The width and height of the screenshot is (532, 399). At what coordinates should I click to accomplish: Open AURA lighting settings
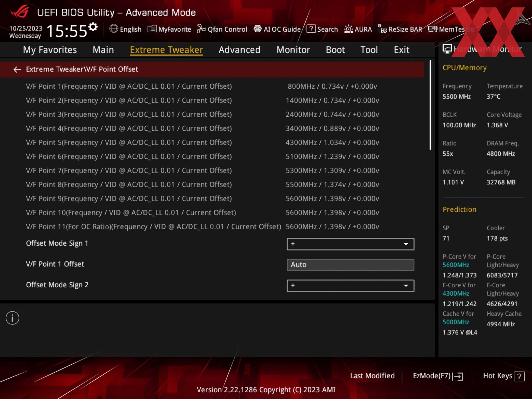pos(358,29)
